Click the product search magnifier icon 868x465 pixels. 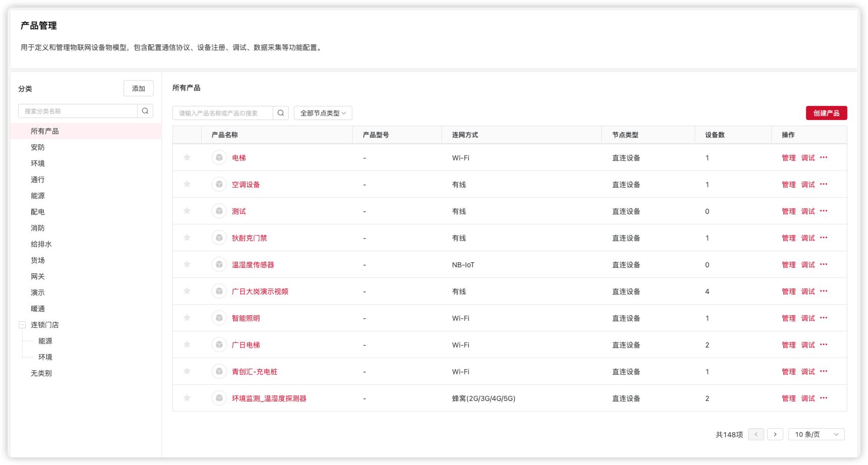281,113
